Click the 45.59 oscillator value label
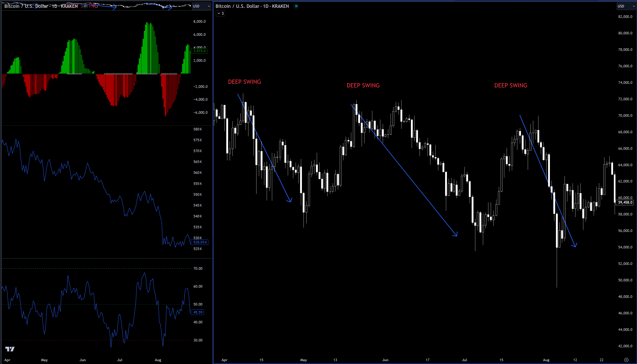The image size is (637, 364). tap(198, 312)
